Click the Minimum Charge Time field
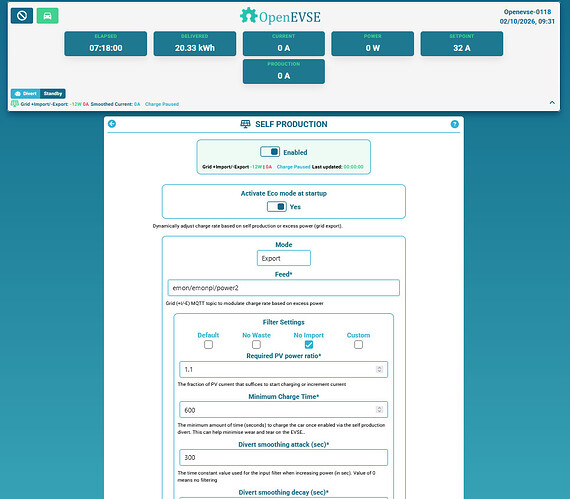 click(284, 410)
